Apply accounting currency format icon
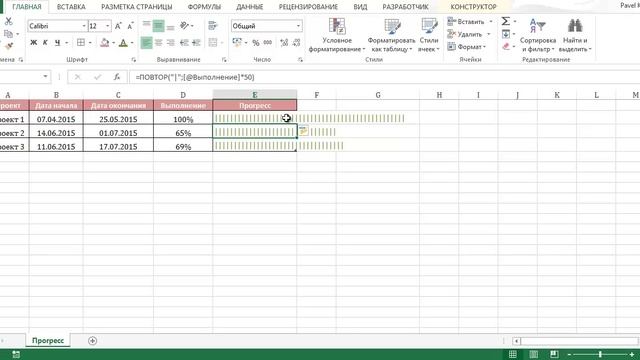 (237, 42)
